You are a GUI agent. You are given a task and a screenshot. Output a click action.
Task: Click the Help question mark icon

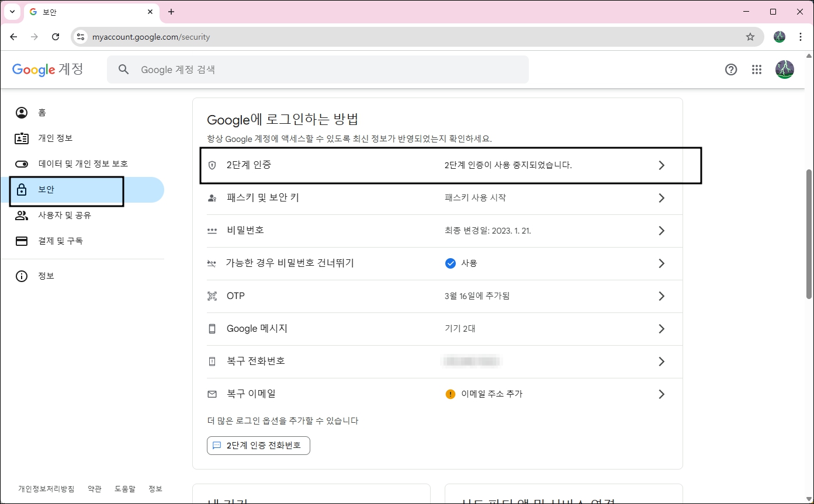point(731,69)
